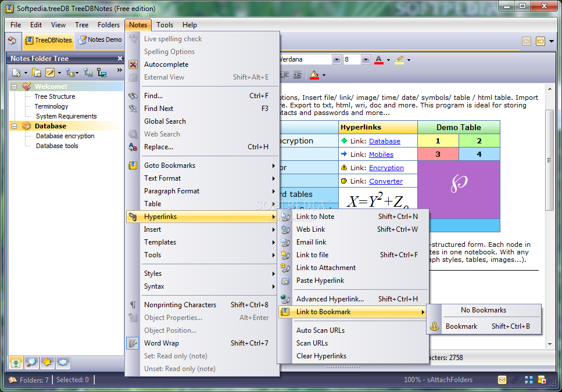
Task: Toggle Auto Scan URLs
Action: pyautogui.click(x=353, y=330)
